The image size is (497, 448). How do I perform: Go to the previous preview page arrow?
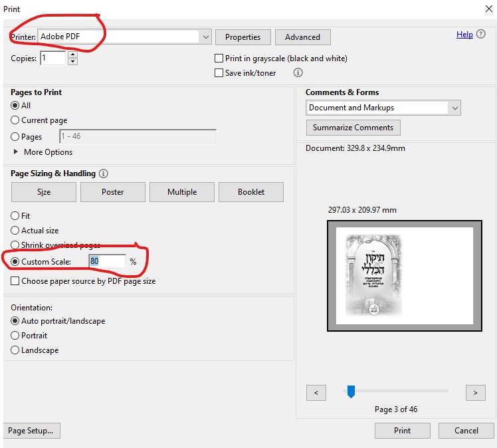[316, 393]
